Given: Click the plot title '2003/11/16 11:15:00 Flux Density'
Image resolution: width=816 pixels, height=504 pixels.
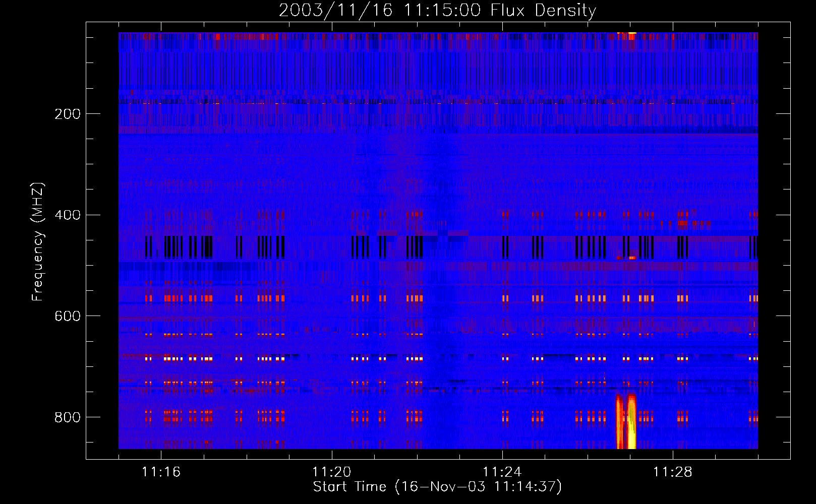Looking at the screenshot, I should (x=437, y=10).
